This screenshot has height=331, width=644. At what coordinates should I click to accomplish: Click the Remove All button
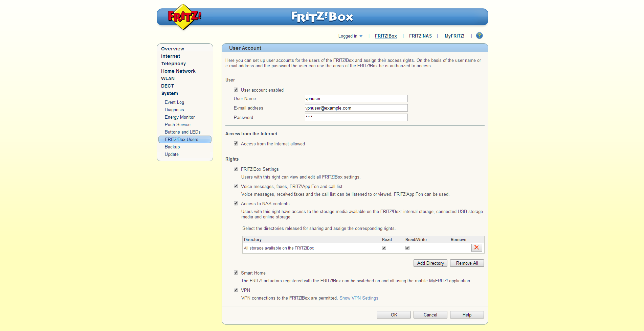point(467,263)
